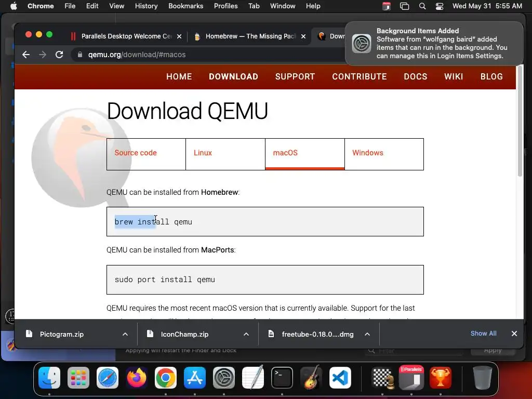Switch to Parallels Desktop Welcome Center tab
Image resolution: width=532 pixels, height=399 pixels.
[126, 36]
